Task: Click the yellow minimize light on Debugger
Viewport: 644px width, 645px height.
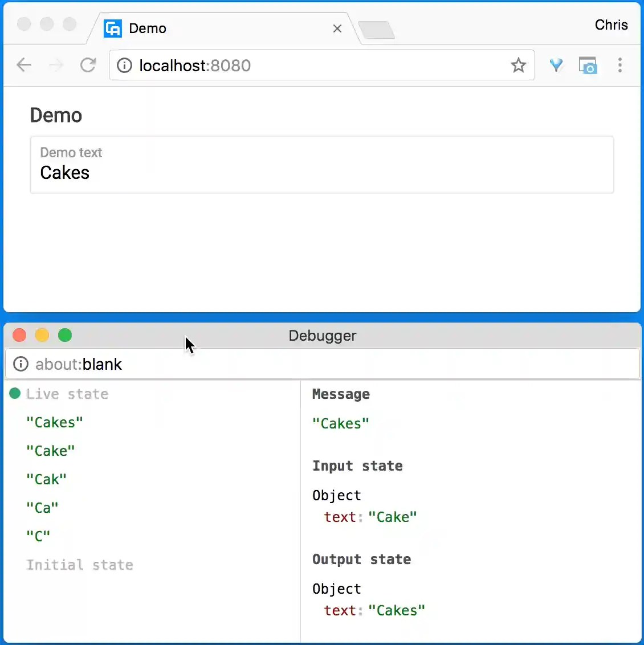Action: (42, 335)
